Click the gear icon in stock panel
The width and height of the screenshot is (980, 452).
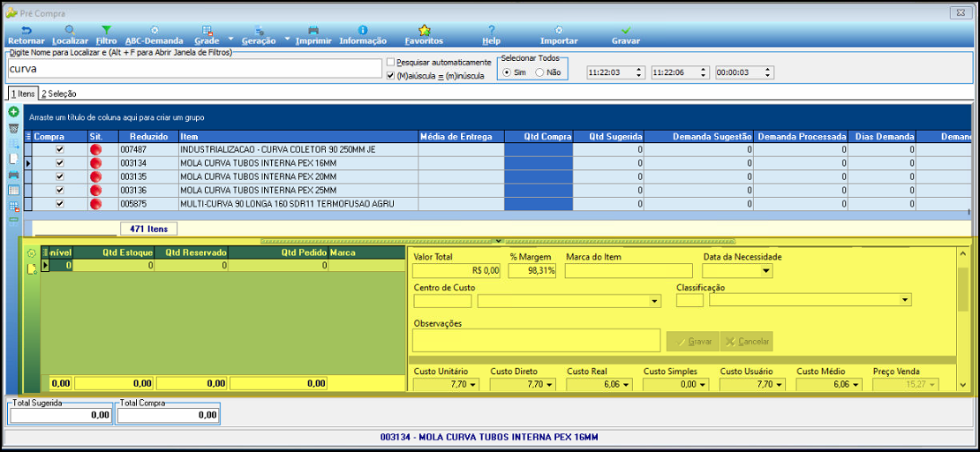tap(31, 253)
